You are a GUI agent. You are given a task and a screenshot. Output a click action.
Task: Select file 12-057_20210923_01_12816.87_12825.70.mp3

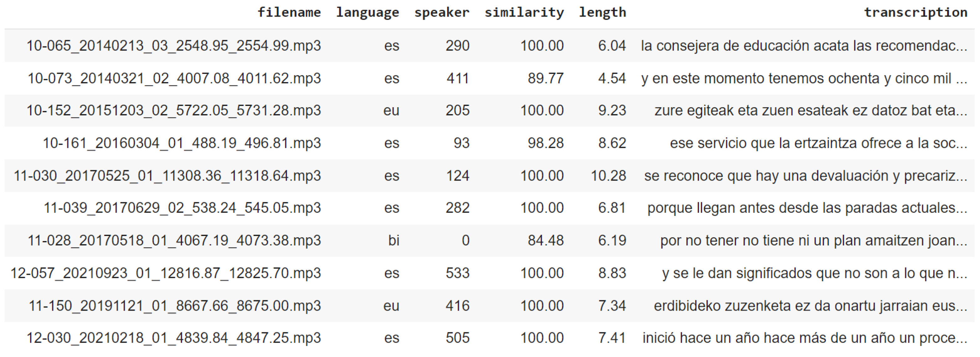pyautogui.click(x=165, y=273)
